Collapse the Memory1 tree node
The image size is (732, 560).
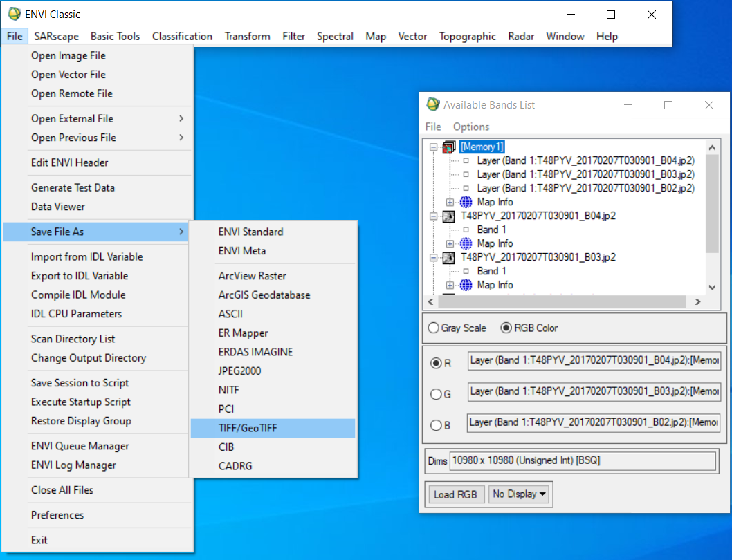433,147
